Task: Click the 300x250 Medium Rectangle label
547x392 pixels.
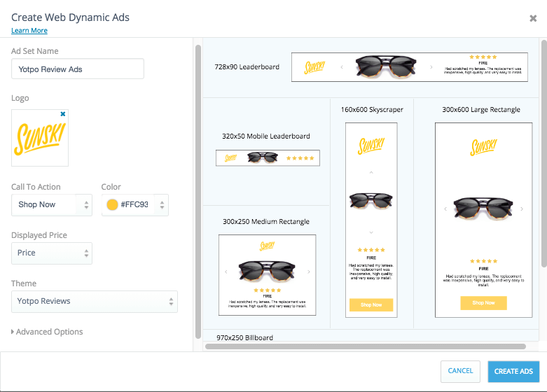Action: pos(266,221)
